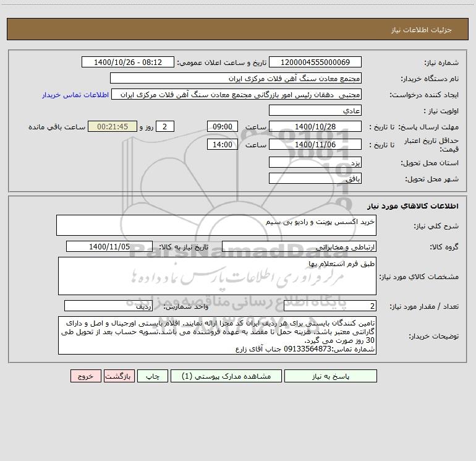
Task: Select the شماره نیاز number field
Action: [315, 62]
